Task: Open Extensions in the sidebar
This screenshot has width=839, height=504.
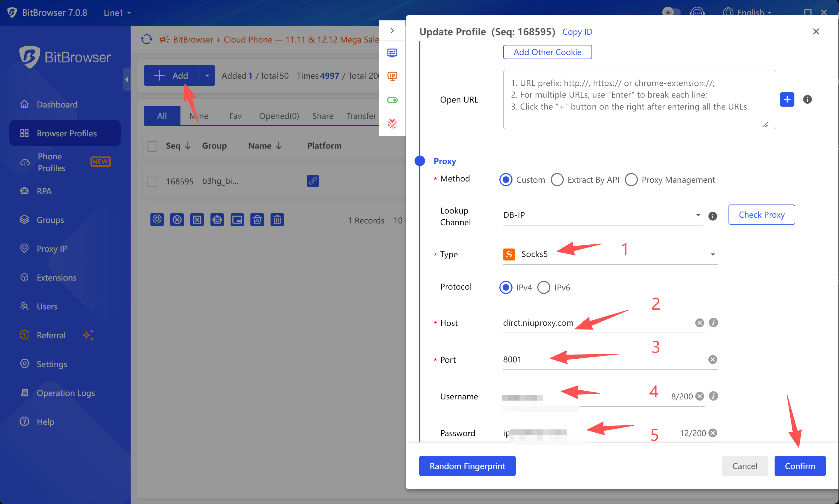Action: pyautogui.click(x=64, y=277)
